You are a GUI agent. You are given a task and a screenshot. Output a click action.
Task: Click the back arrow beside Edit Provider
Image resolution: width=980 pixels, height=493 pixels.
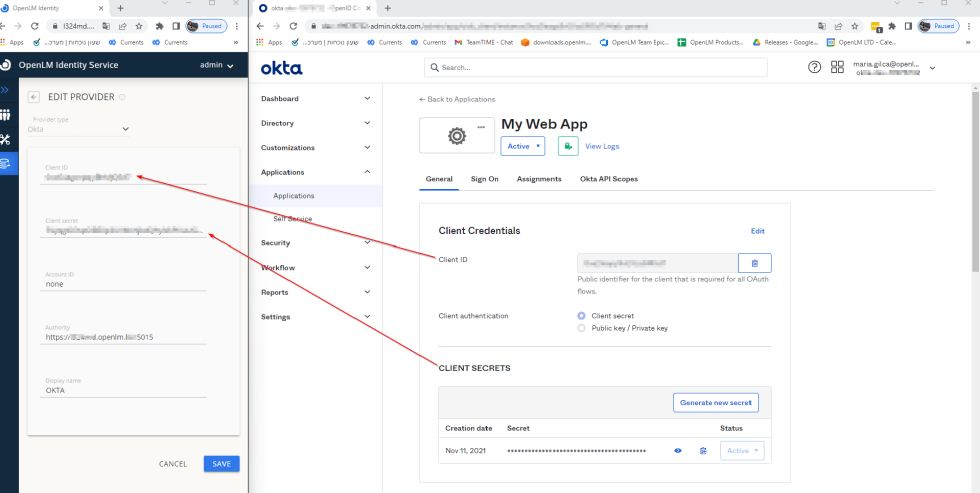click(34, 97)
